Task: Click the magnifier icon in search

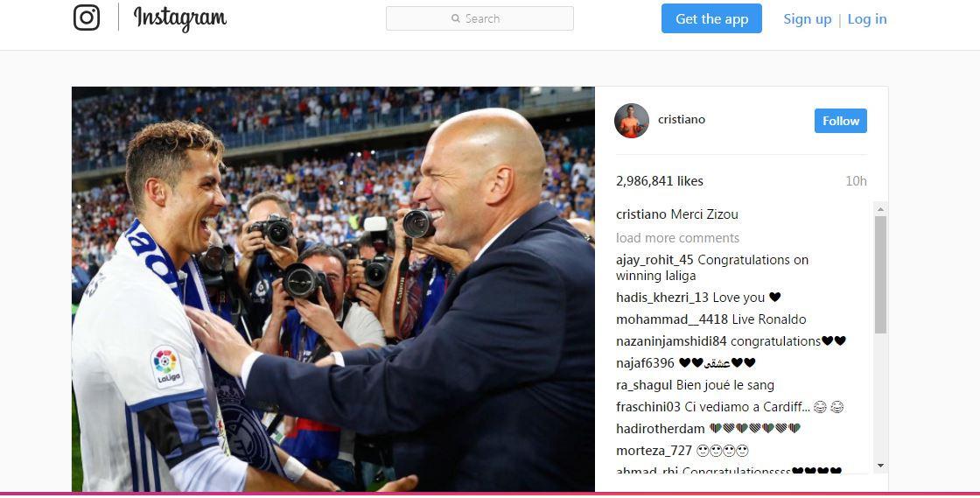Action: pyautogui.click(x=456, y=18)
